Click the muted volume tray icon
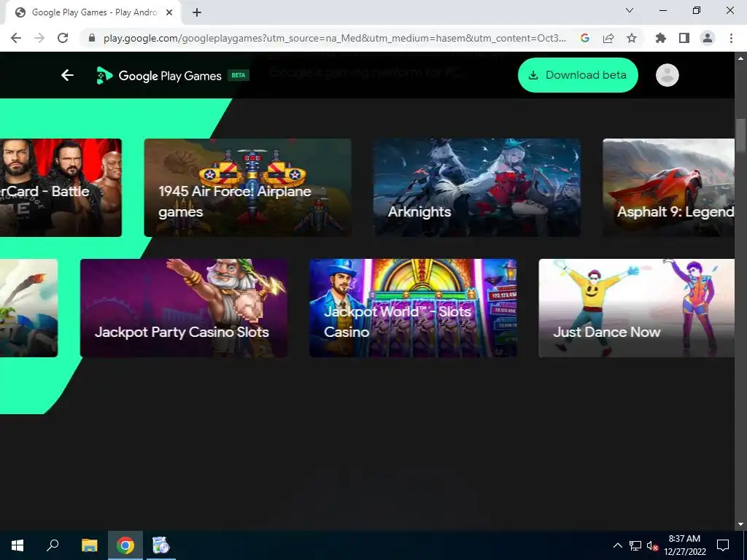The width and height of the screenshot is (747, 560). coord(652,545)
